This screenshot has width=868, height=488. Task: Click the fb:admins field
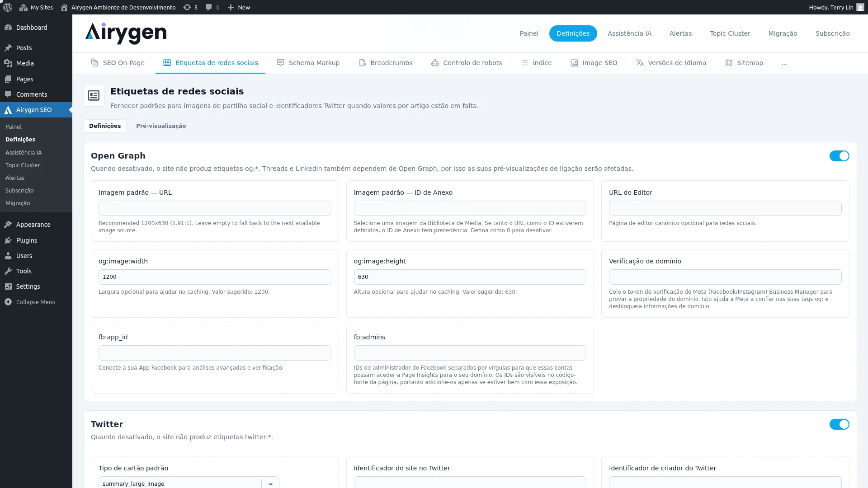(470, 353)
